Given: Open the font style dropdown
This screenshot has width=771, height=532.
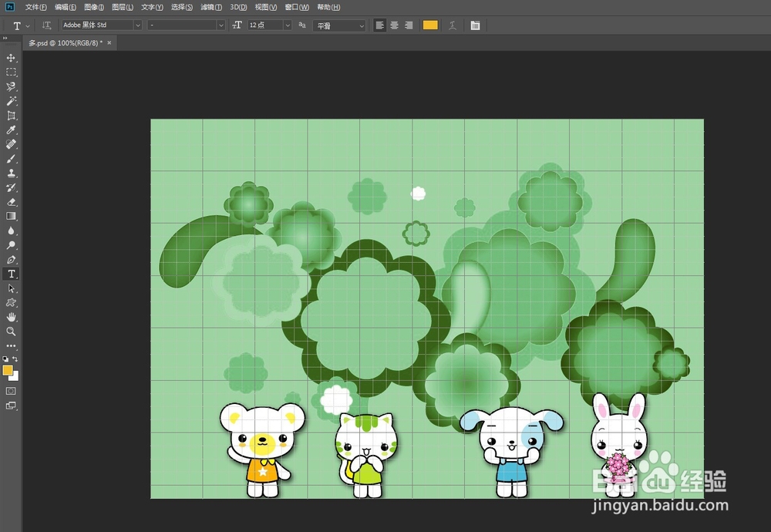Looking at the screenshot, I should 221,25.
